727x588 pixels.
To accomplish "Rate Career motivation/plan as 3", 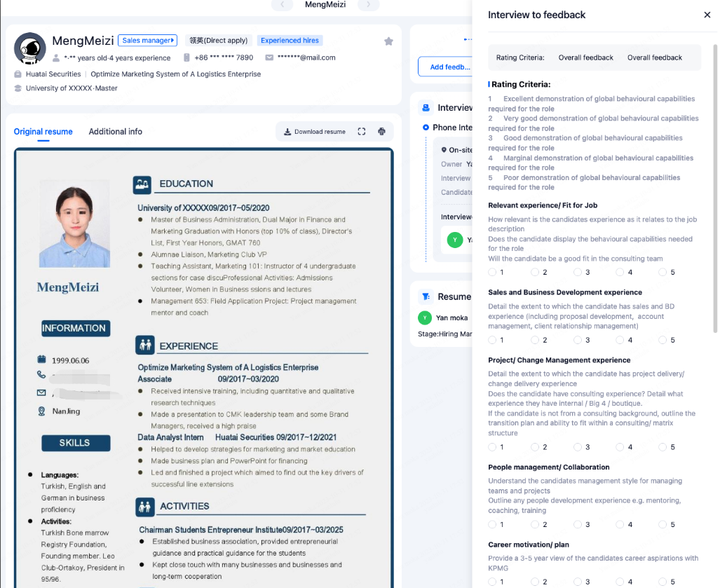I will 578,582.
